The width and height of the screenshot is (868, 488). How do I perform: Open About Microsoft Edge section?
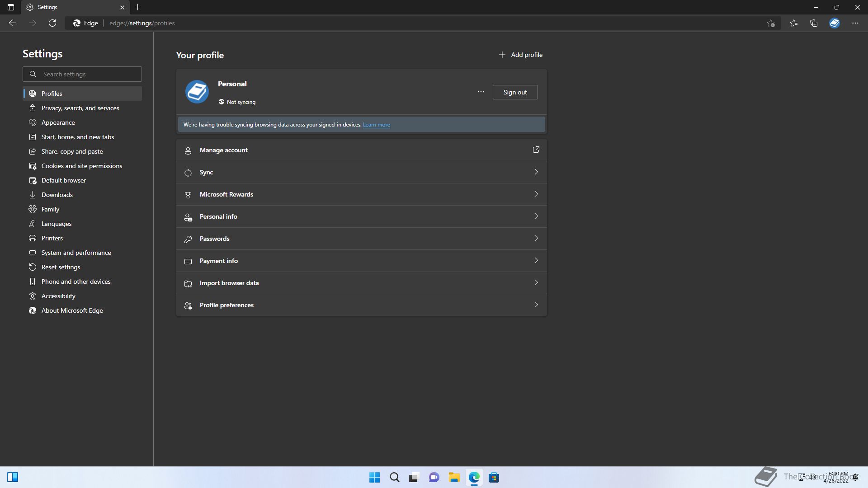[x=72, y=310]
